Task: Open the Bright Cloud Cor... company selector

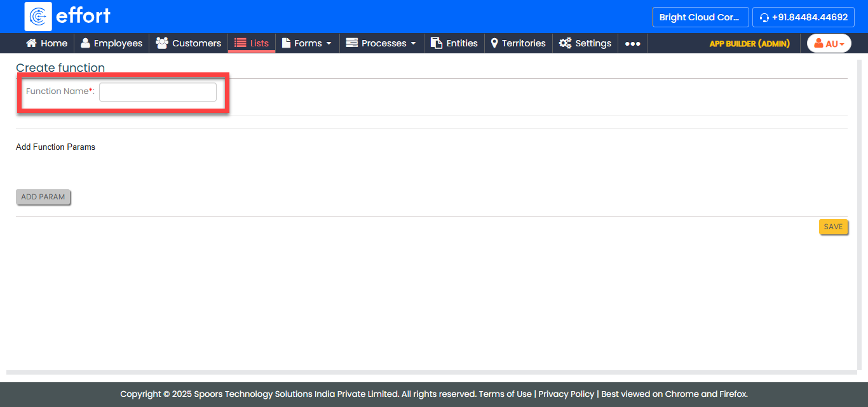Action: 700,17
